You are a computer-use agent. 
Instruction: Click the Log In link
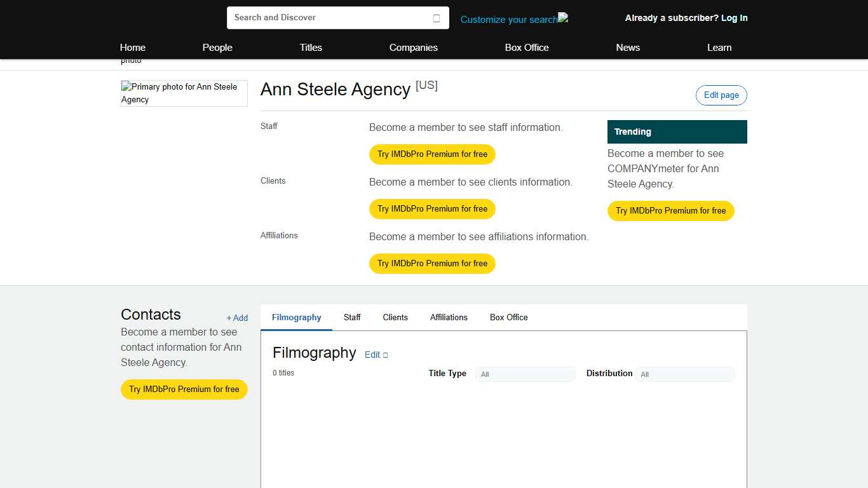(x=734, y=18)
